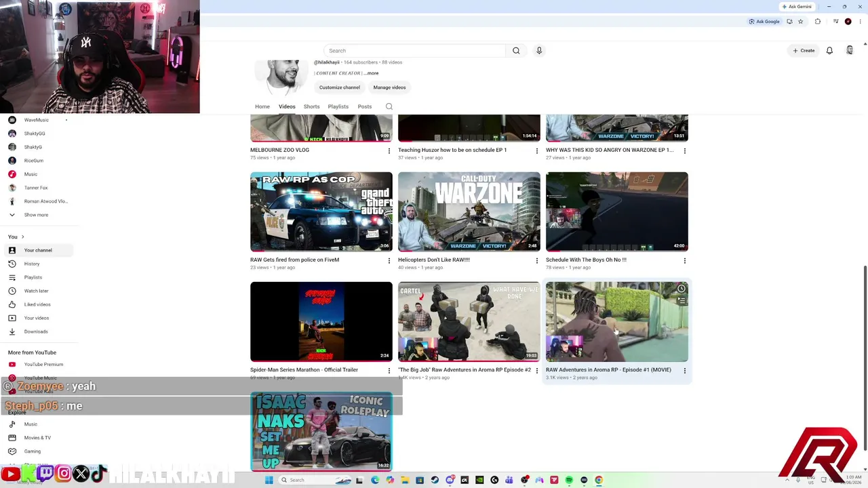
Task: Click Ask Google in the address bar
Action: [764, 22]
